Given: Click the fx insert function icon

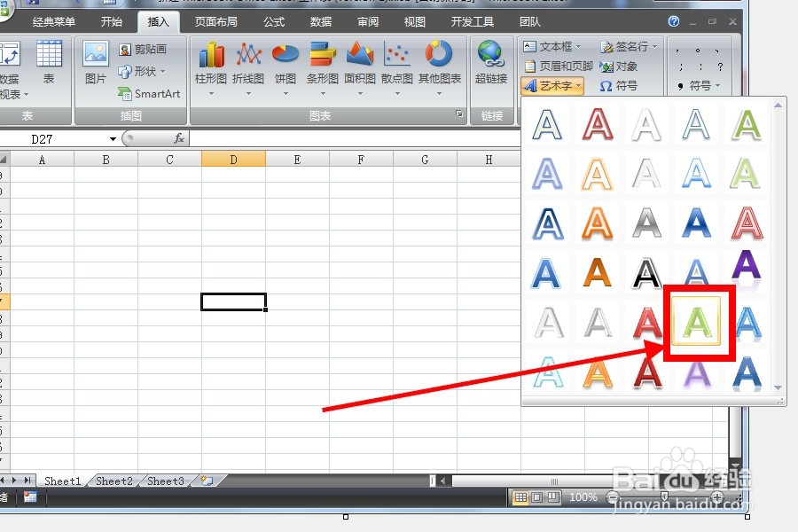Looking at the screenshot, I should [x=179, y=138].
